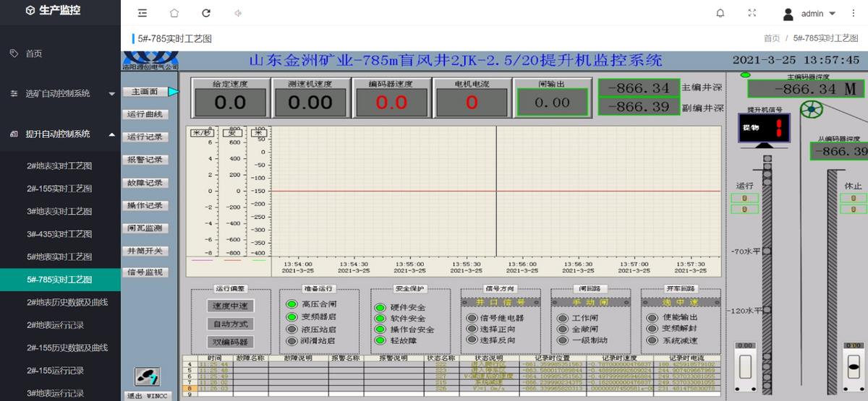868x401 pixels.
Task: Click the 液压站启 indicator light
Action: click(x=292, y=329)
